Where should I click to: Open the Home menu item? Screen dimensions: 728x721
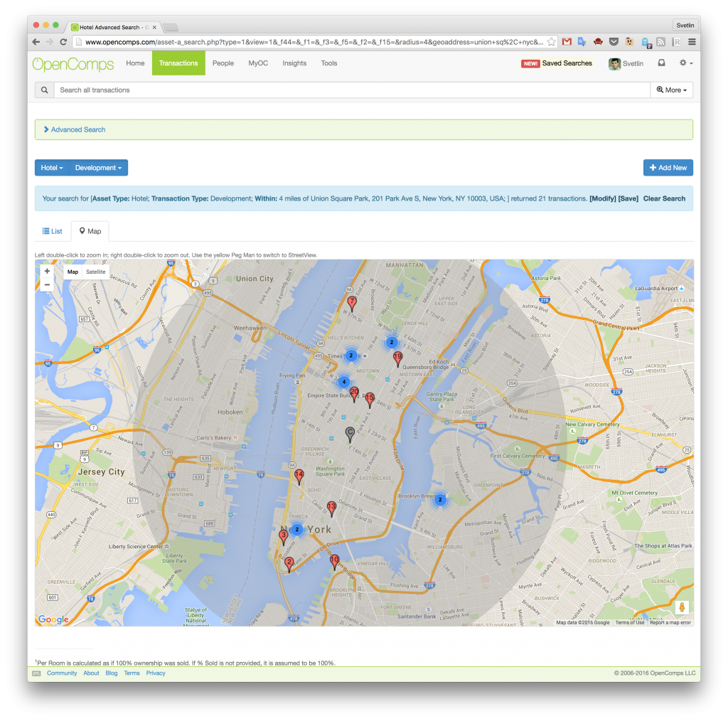[x=135, y=63]
